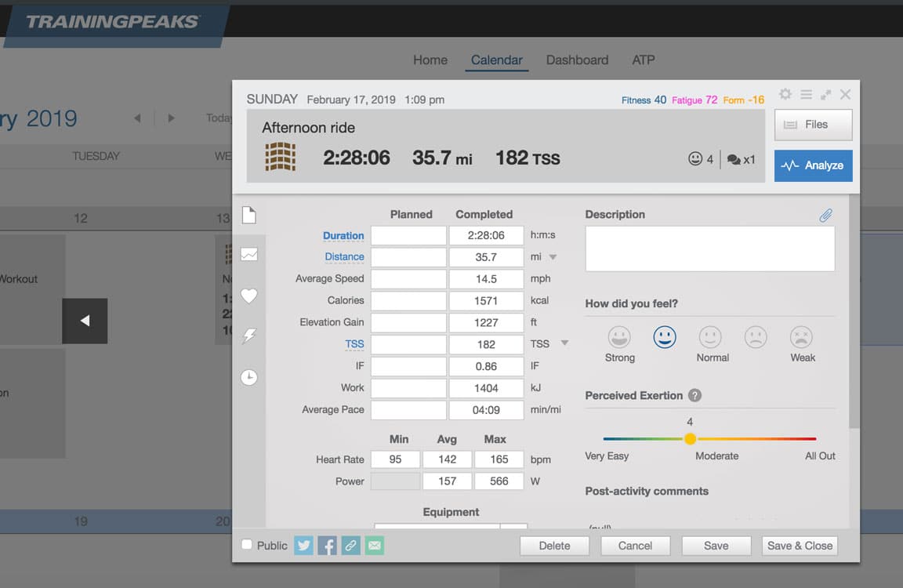Open the TSS type dropdown arrow
This screenshot has width=903, height=588.
[565, 343]
